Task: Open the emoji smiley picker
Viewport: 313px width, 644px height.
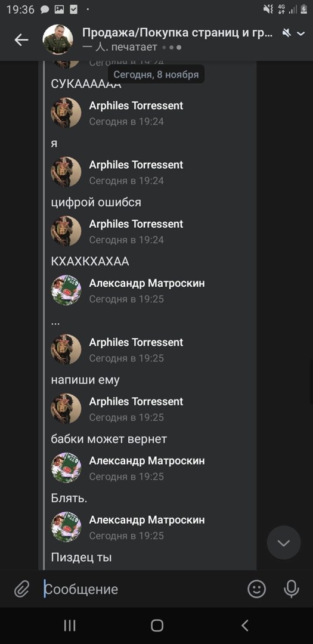Action: click(x=257, y=589)
